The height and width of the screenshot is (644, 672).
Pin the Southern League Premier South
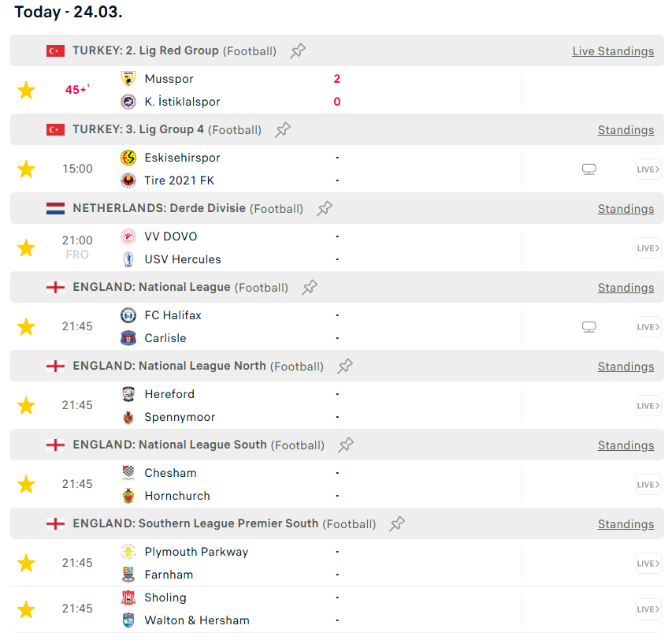click(398, 524)
